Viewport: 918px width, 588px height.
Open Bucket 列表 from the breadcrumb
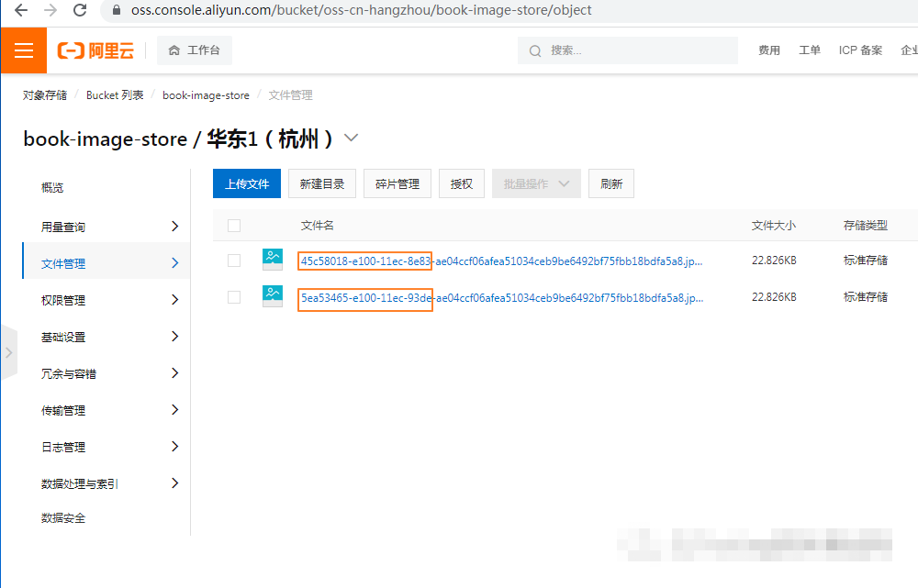(x=115, y=94)
